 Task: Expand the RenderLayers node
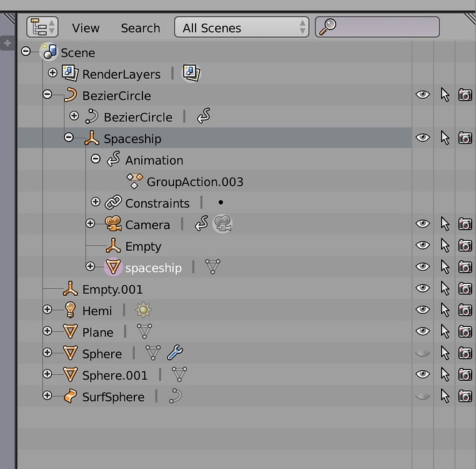pyautogui.click(x=52, y=73)
